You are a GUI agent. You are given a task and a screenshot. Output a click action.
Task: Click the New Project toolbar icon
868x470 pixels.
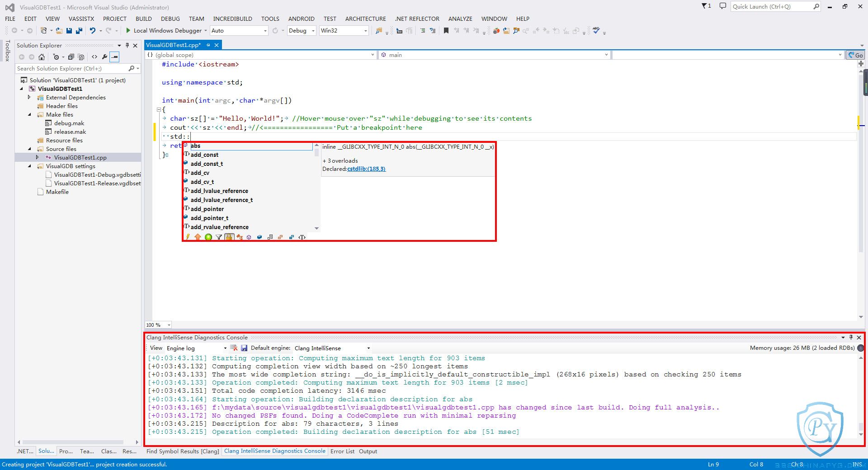pos(44,30)
